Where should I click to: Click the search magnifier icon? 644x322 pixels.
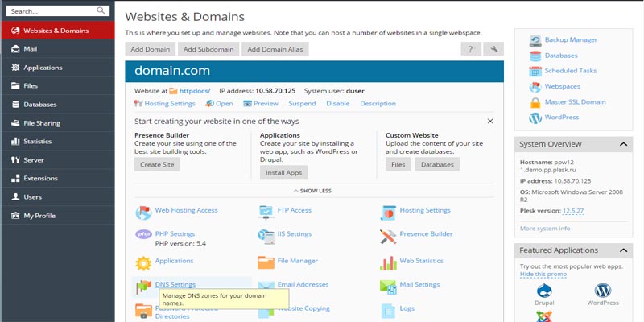click(x=101, y=11)
